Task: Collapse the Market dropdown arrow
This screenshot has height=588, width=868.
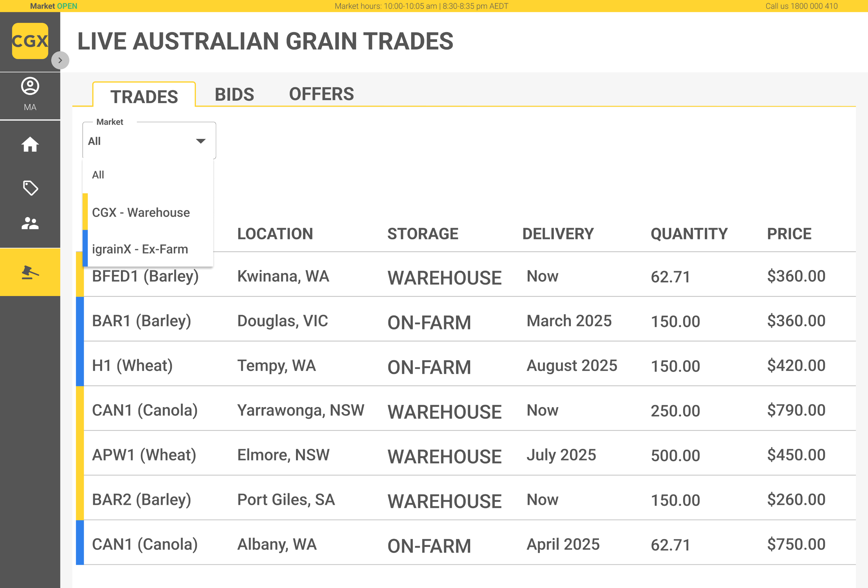Action: coord(201,141)
